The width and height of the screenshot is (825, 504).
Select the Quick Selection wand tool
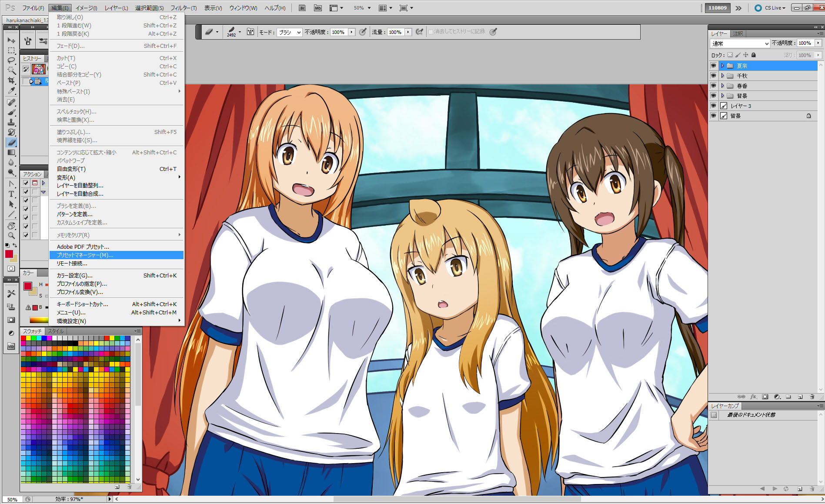coord(11,70)
